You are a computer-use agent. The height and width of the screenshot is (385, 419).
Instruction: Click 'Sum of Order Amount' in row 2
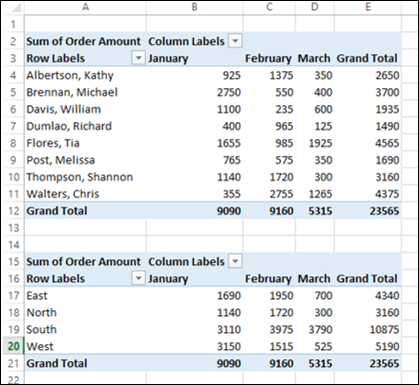[x=83, y=41]
